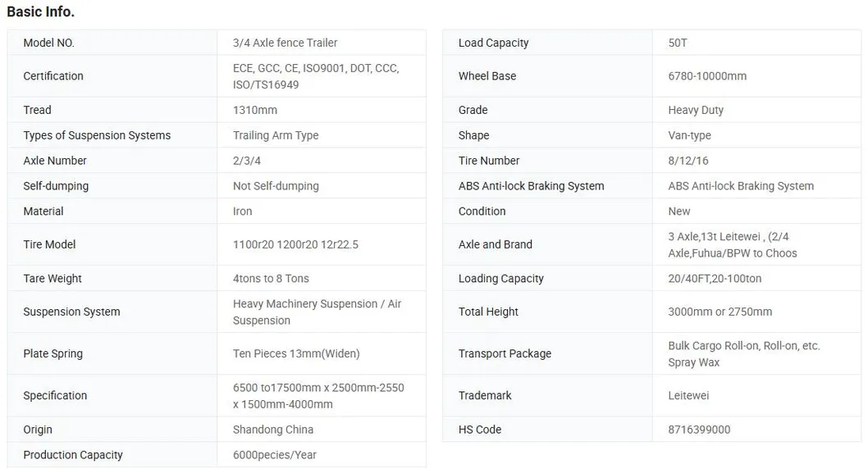
Task: Select the Trailing Arm Type value
Action: point(276,135)
